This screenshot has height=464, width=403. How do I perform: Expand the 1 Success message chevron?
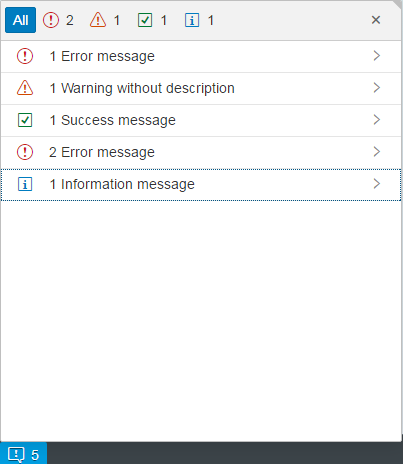[x=377, y=120]
